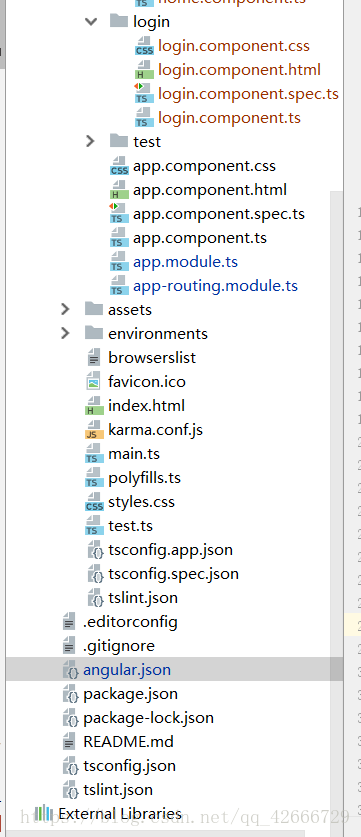The image size is (361, 837).
Task: Click the CSS icon of styles.css
Action: [x=94, y=502]
